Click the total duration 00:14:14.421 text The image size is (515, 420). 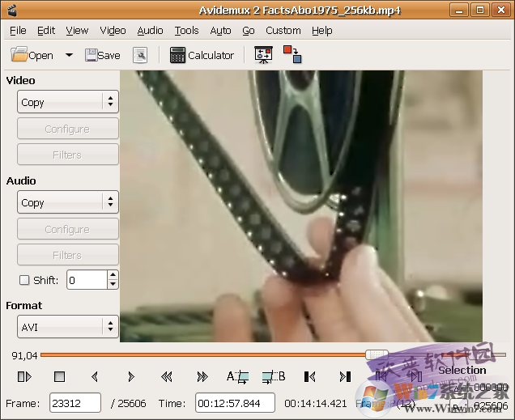316,403
